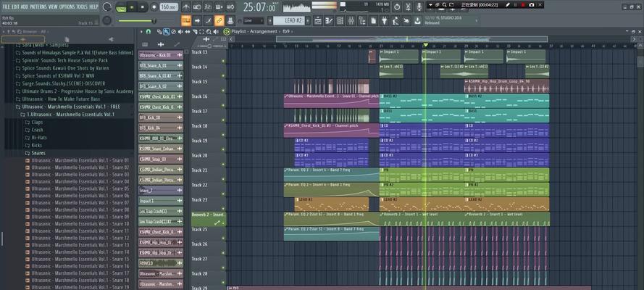
Task: Select Marshmello Essentials Vol.1 - Snare 12 sample
Action: 80,238
